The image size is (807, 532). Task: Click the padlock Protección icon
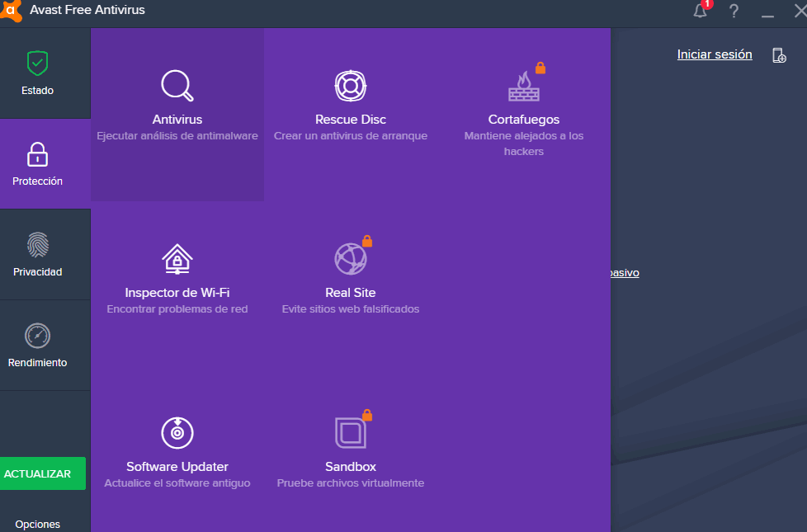pos(38,154)
